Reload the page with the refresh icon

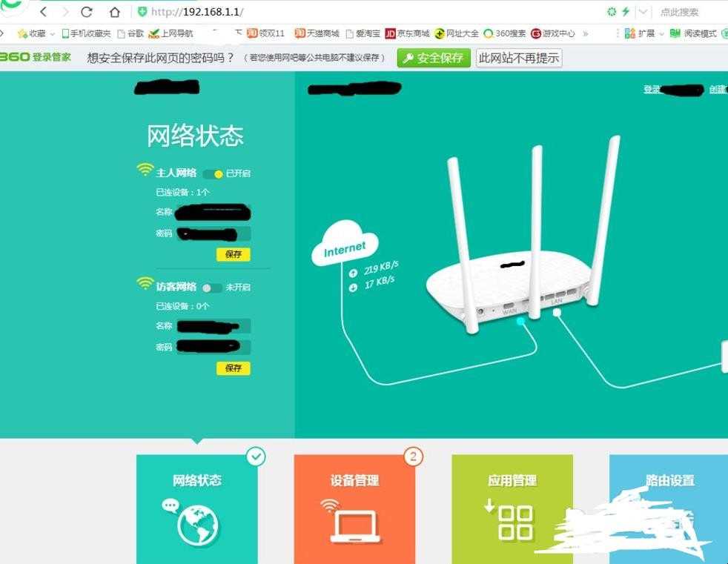[x=86, y=12]
